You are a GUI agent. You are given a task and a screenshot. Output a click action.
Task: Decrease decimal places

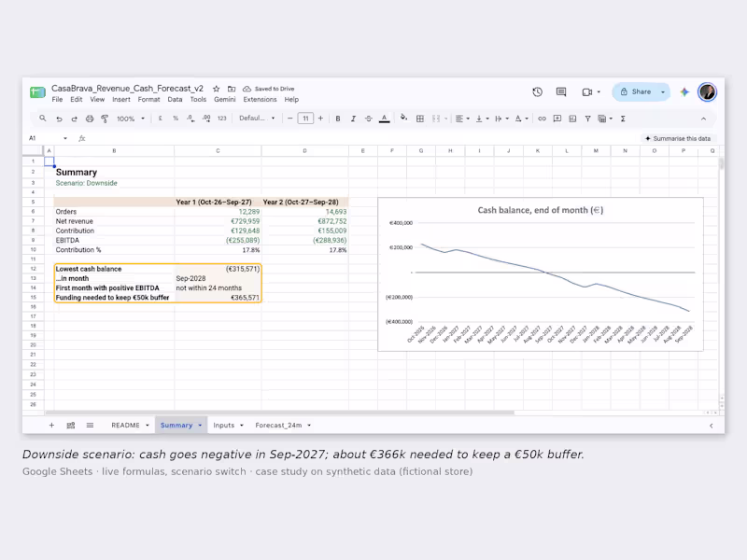click(x=190, y=119)
